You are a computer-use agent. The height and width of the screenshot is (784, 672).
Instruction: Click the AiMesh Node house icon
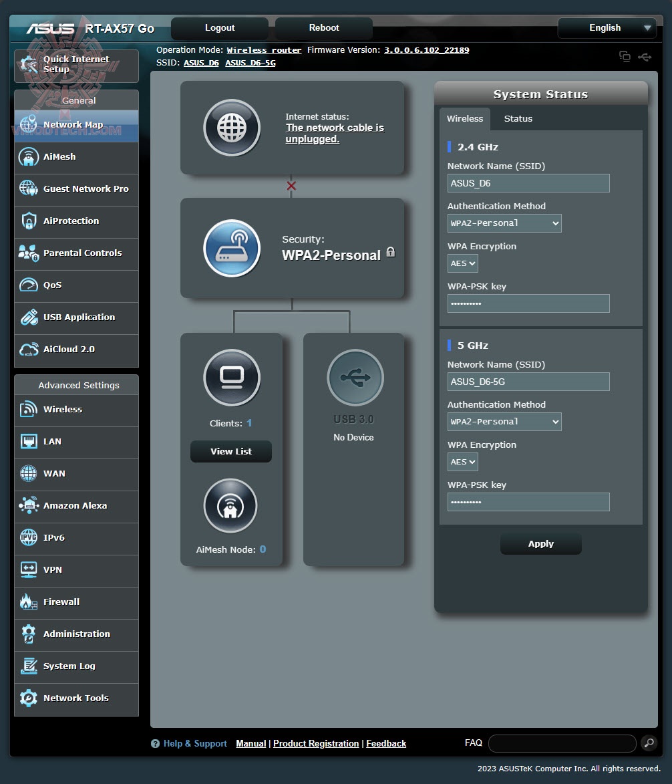click(x=230, y=506)
